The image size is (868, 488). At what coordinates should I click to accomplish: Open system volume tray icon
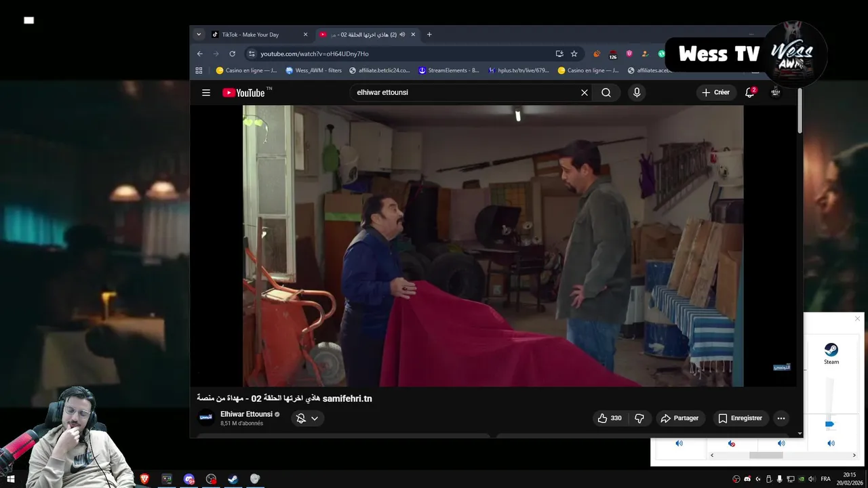[812, 479]
